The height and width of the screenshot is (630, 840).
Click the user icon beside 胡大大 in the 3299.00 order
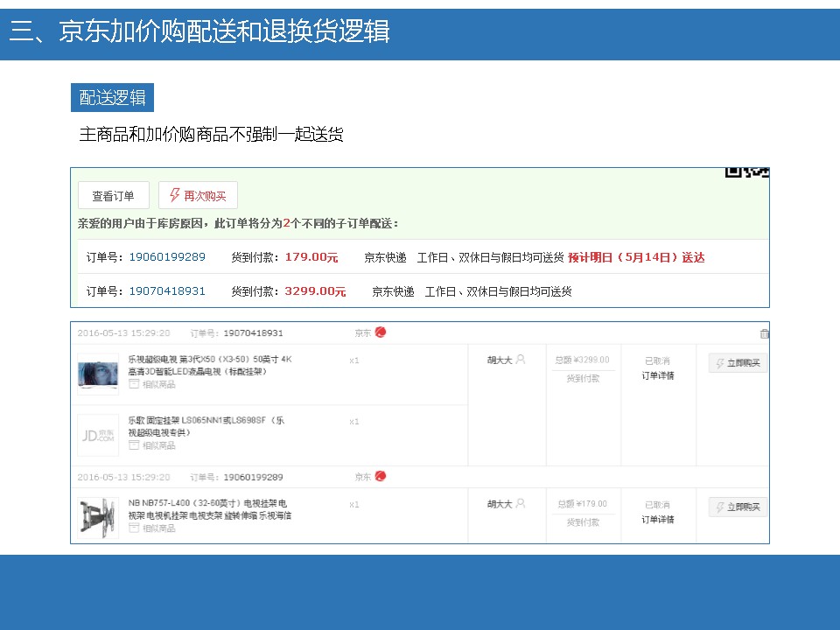click(x=520, y=360)
